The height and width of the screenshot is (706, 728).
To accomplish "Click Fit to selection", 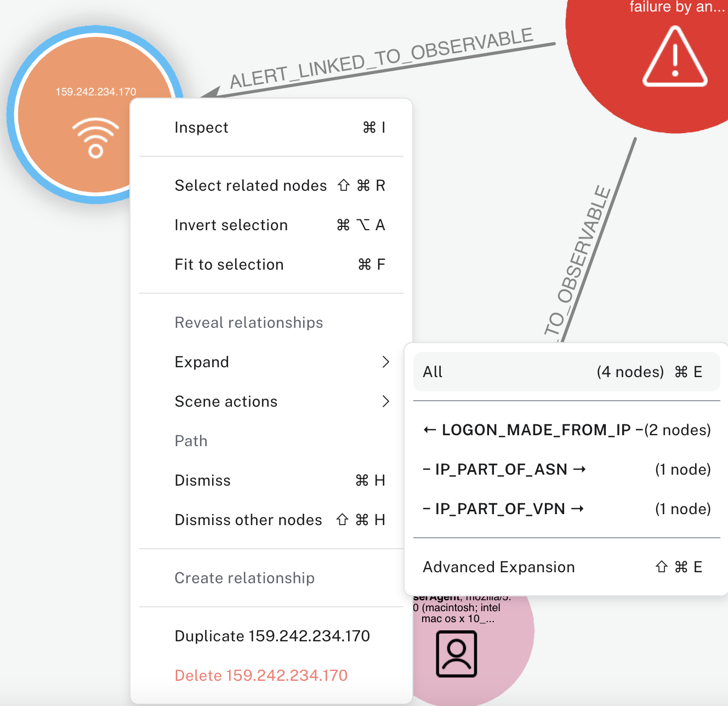I will click(x=229, y=264).
